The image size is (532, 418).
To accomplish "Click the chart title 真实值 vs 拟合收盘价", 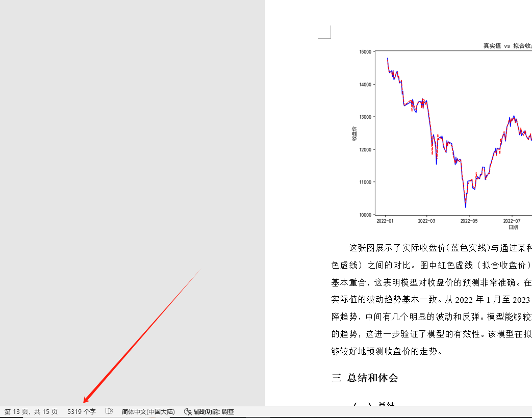I will pos(508,46).
